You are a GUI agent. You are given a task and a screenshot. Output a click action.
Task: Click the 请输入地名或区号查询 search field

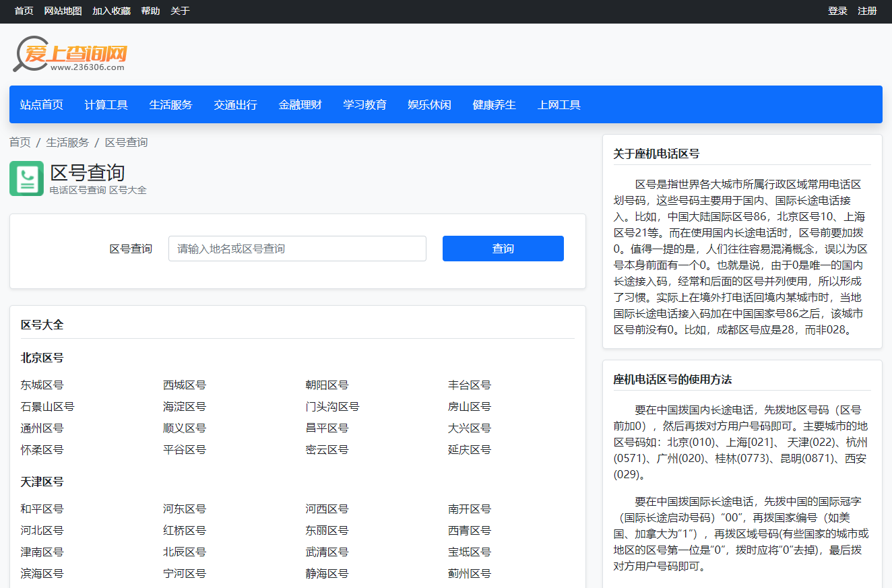coord(297,249)
